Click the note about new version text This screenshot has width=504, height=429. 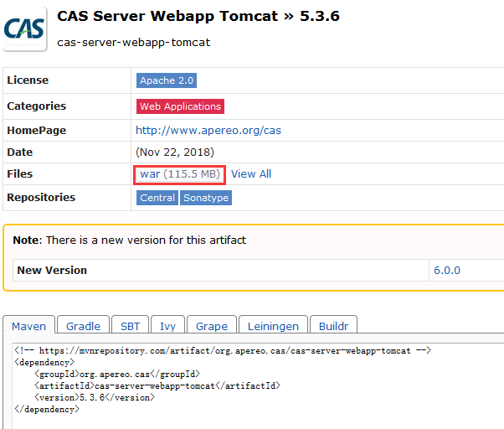pos(129,240)
